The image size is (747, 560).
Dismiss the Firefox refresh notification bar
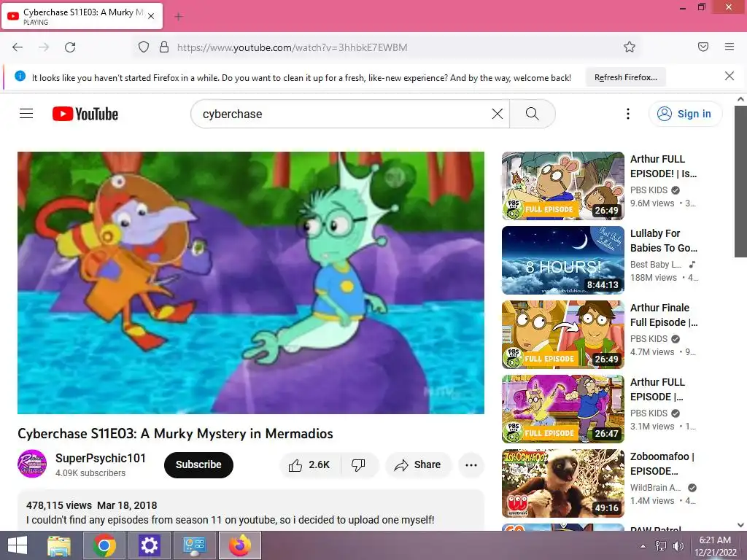[729, 76]
